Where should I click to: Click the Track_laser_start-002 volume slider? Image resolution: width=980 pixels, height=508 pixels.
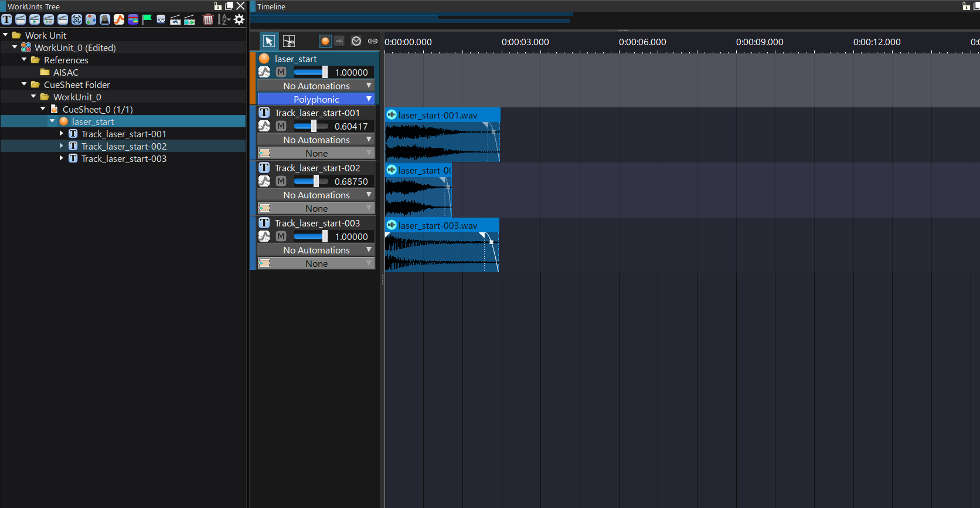(311, 181)
